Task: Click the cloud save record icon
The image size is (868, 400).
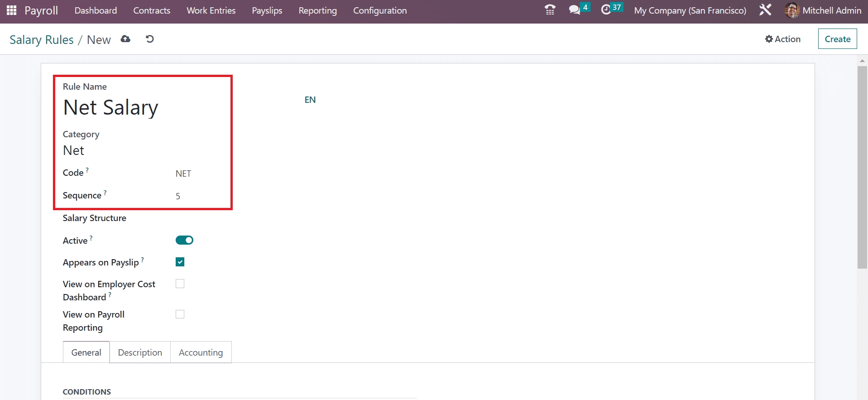Action: (x=125, y=39)
